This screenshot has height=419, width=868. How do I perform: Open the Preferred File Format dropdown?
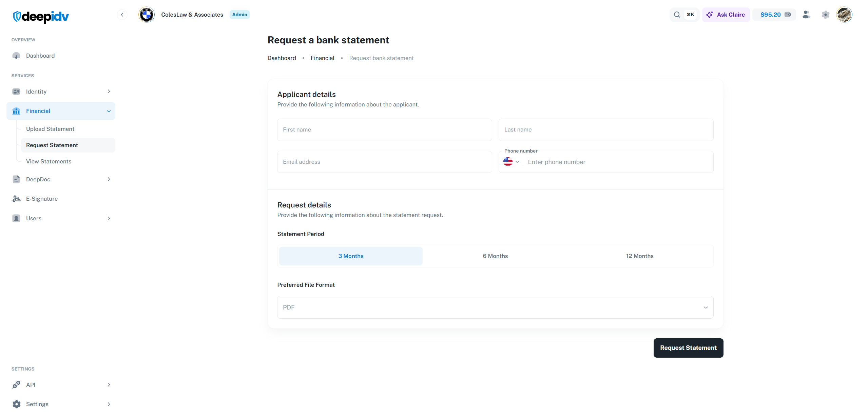(x=495, y=307)
